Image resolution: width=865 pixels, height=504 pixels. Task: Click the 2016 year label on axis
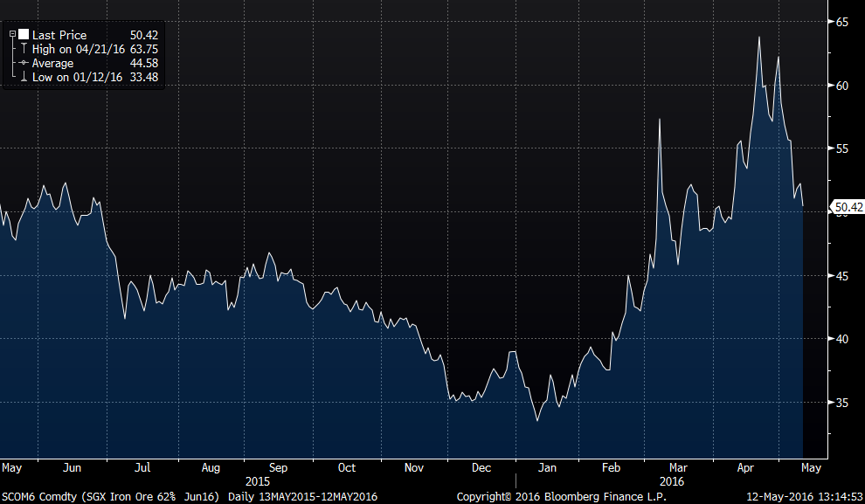point(674,481)
